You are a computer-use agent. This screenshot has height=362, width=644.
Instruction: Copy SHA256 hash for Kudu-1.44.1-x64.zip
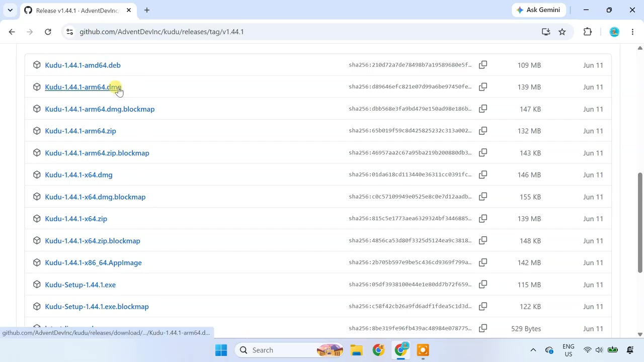(483, 219)
